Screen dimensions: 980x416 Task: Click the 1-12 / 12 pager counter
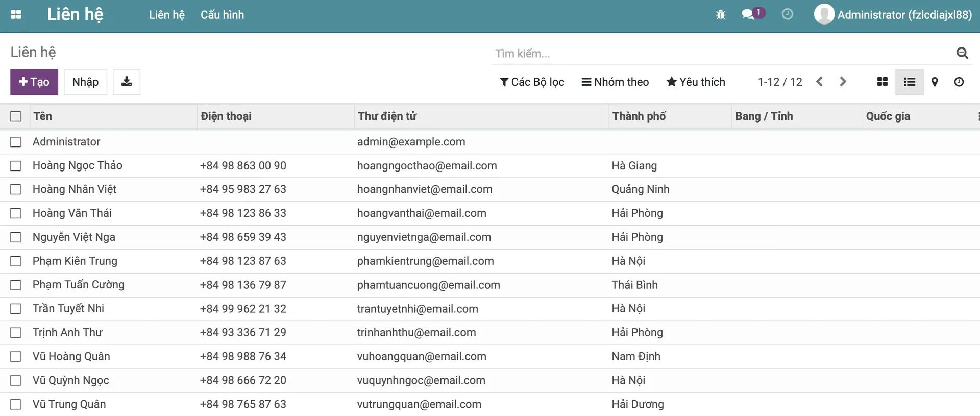(x=780, y=82)
